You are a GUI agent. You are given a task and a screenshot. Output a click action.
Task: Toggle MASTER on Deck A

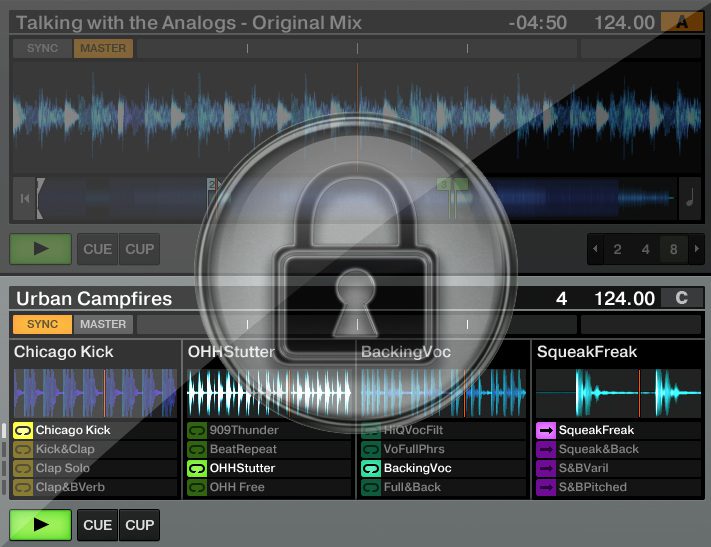point(103,48)
